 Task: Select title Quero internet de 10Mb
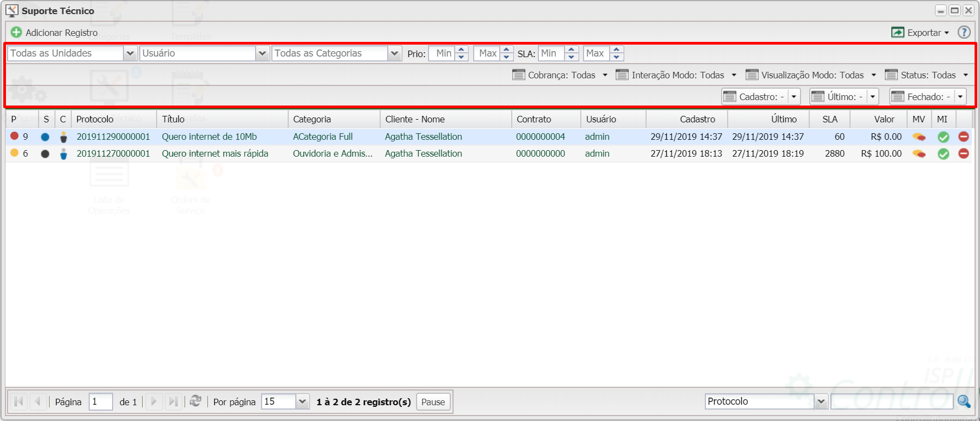(209, 137)
